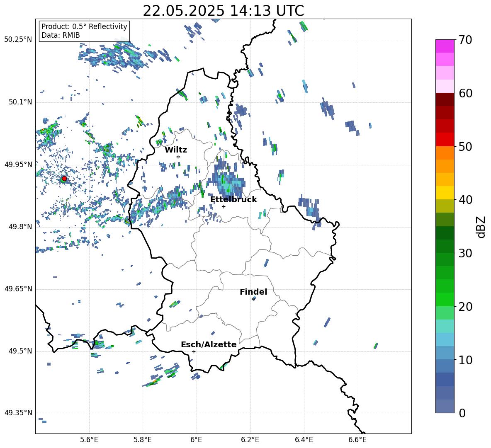Click the 40 label on the colorbar
This screenshot has height=448, width=491.
coord(465,200)
